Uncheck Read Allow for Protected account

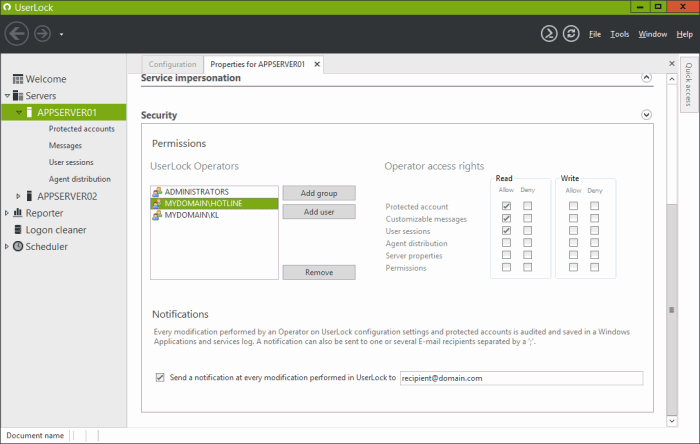coord(506,206)
